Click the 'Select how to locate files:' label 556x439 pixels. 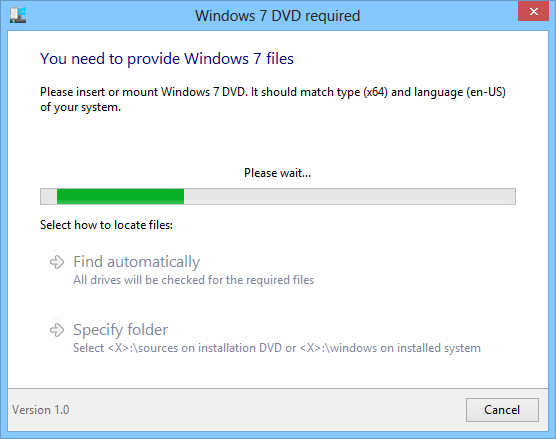(x=106, y=225)
